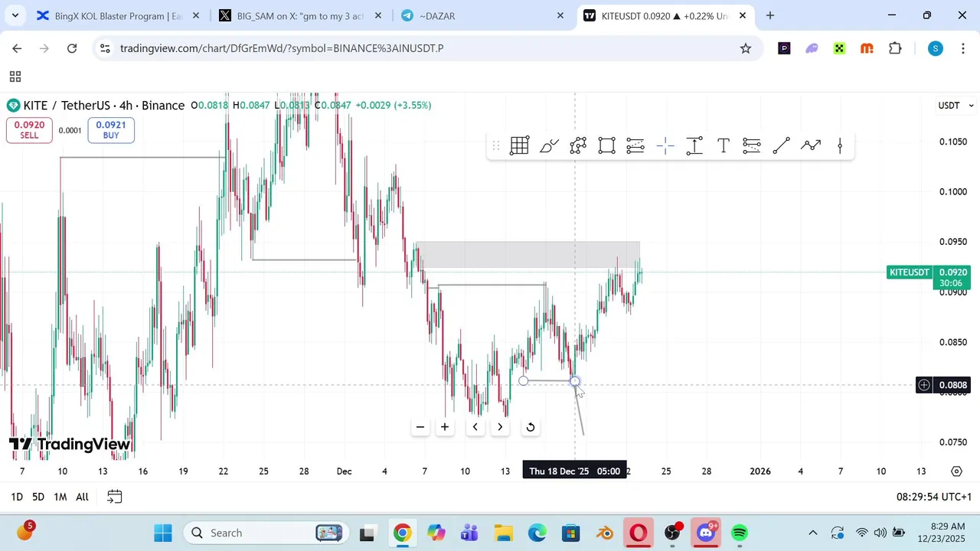
Task: Select the Vertical Line tool
Action: point(840,145)
